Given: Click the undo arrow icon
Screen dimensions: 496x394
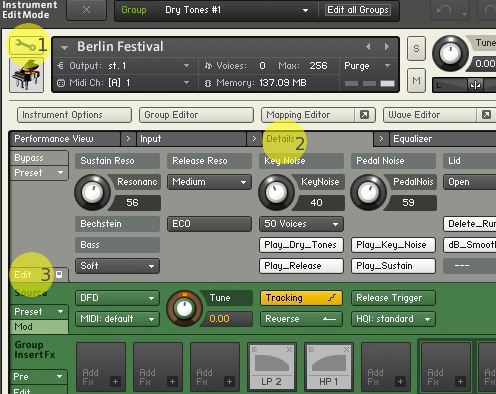Looking at the screenshot, I should point(444,10).
